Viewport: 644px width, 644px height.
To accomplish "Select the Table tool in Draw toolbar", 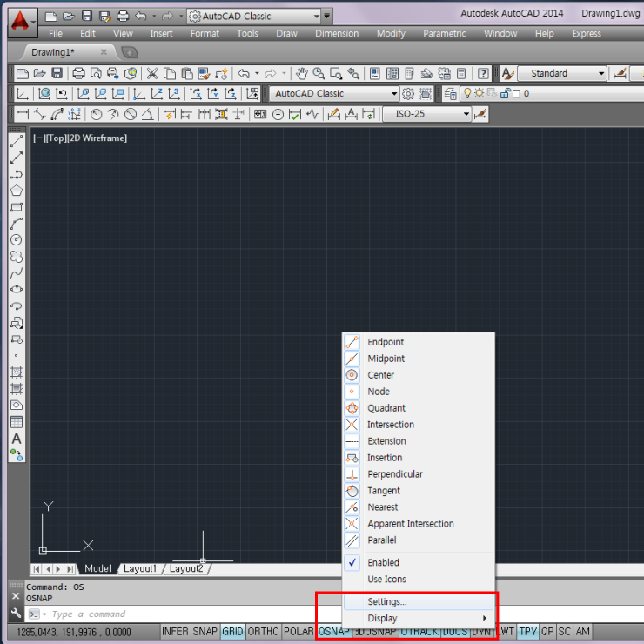I will (x=17, y=422).
